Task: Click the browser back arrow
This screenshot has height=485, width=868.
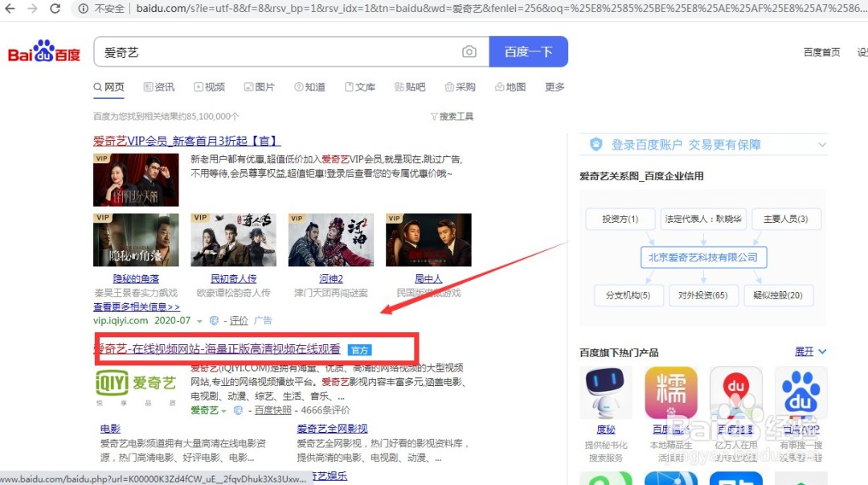Action: pyautogui.click(x=10, y=8)
